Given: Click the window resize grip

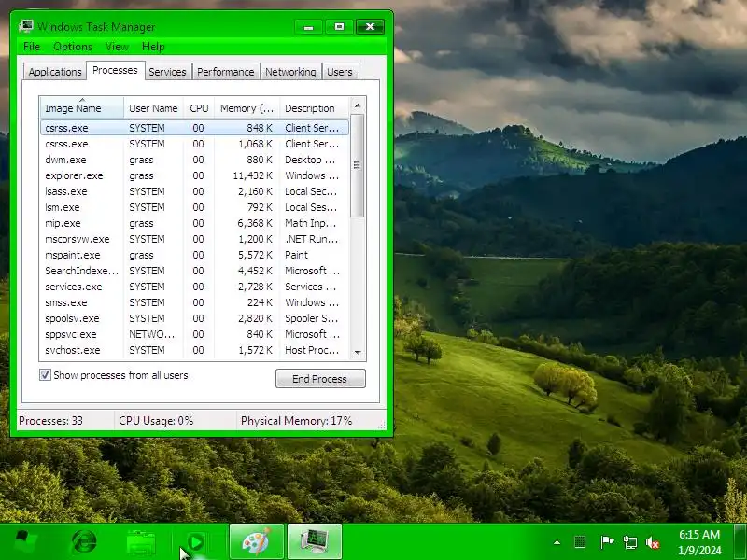Looking at the screenshot, I should (x=382, y=426).
